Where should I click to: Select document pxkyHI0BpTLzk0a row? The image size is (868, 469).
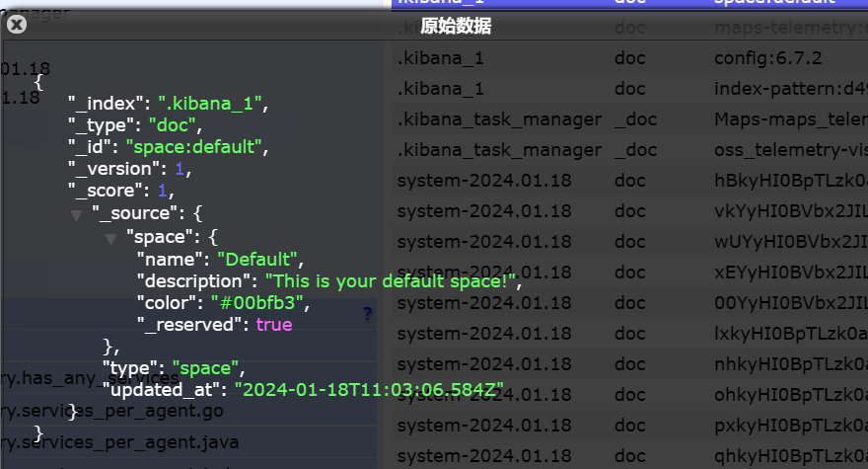tap(630, 426)
